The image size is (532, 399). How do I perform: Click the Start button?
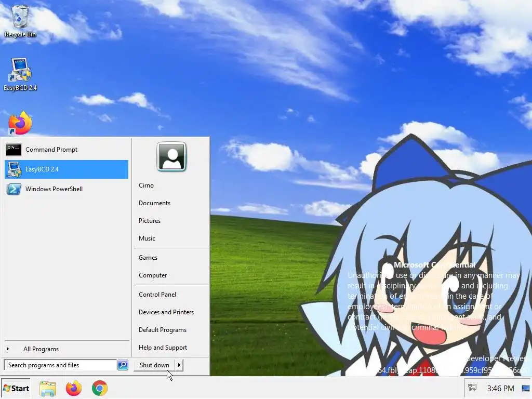(x=16, y=388)
